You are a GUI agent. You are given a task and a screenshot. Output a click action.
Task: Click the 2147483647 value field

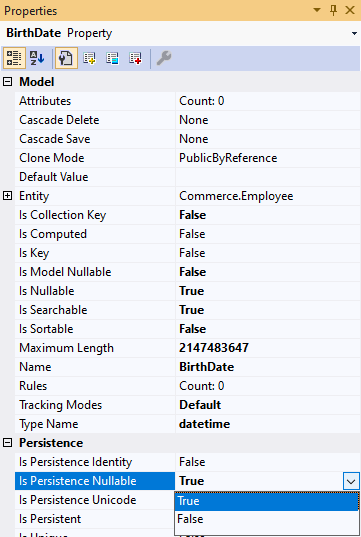[267, 348]
